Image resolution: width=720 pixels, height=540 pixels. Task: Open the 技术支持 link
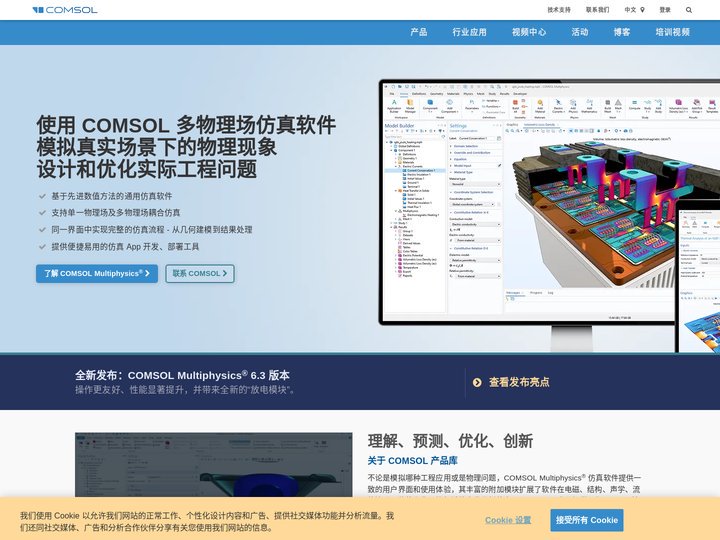pos(559,10)
